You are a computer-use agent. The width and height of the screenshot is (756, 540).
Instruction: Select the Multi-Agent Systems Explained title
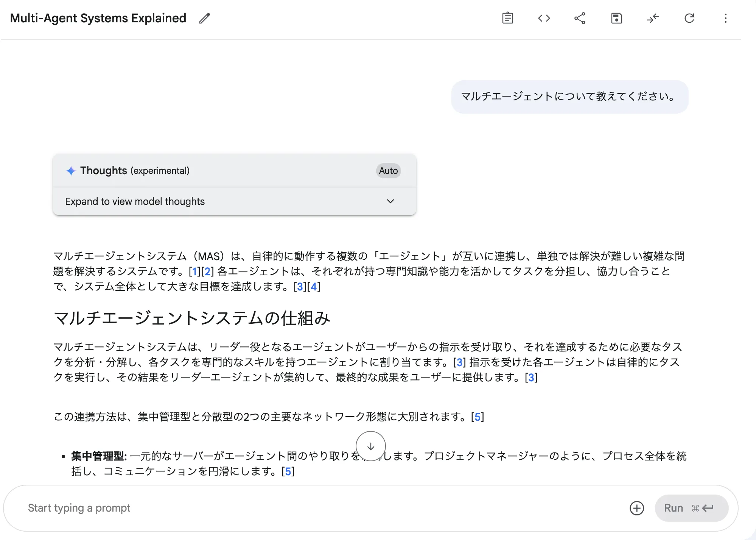pos(98,18)
